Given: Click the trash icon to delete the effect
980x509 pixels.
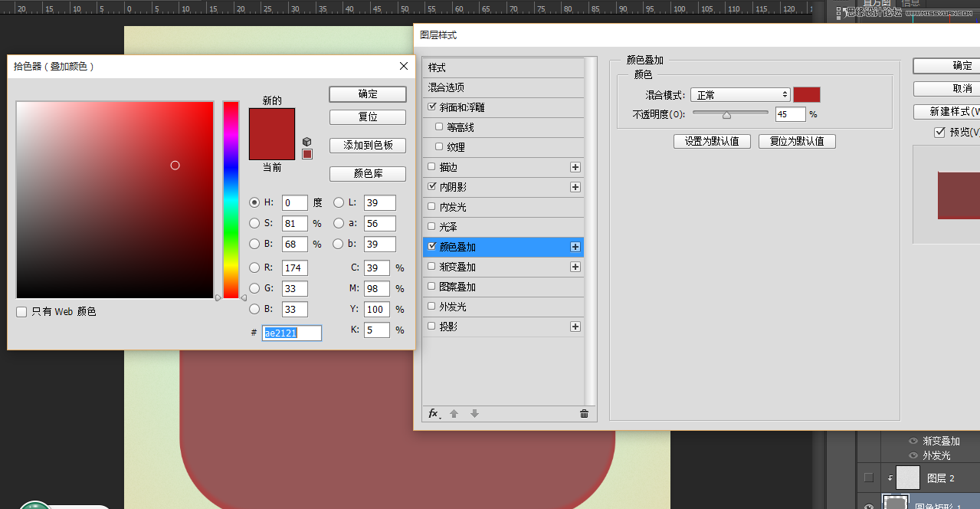Looking at the screenshot, I should [584, 414].
